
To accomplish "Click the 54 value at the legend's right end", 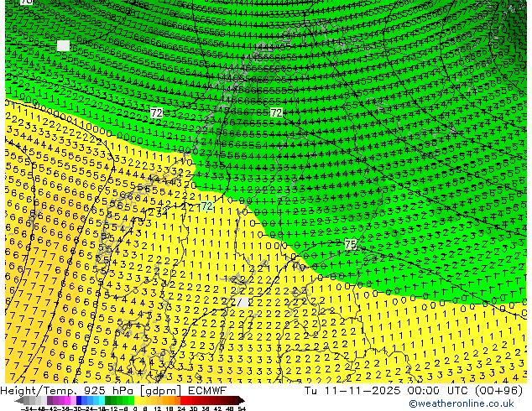I will pos(242,408).
